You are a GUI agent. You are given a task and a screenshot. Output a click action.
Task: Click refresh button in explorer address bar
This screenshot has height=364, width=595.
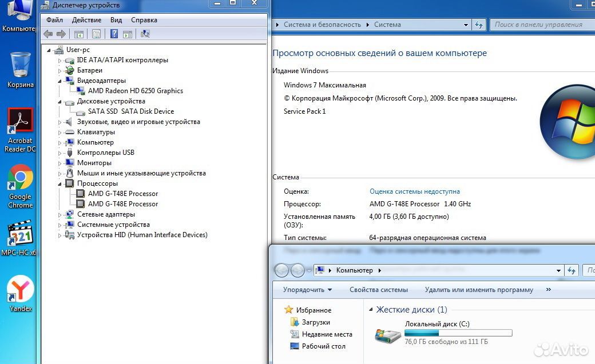(572, 271)
